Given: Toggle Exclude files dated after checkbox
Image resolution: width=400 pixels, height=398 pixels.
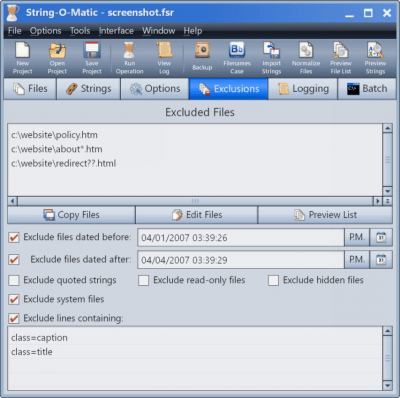Looking at the screenshot, I should tap(14, 260).
